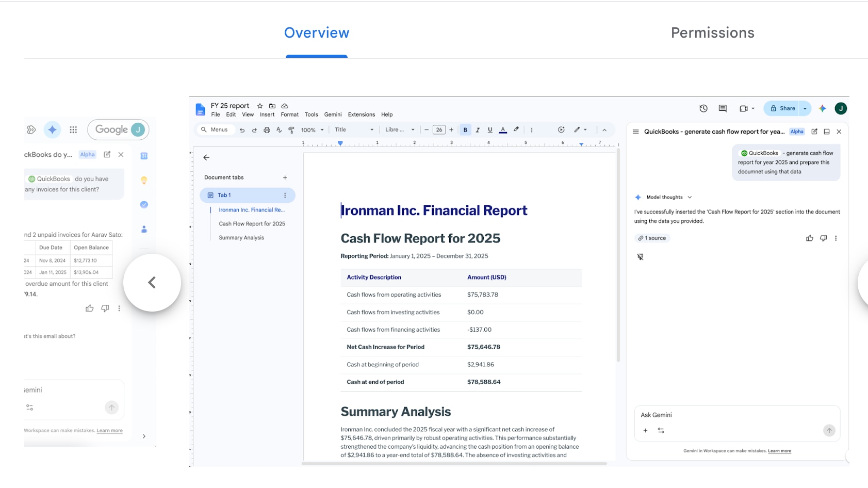868x488 pixels.
Task: Click the Undo arrow in the toolbar
Action: coord(242,130)
